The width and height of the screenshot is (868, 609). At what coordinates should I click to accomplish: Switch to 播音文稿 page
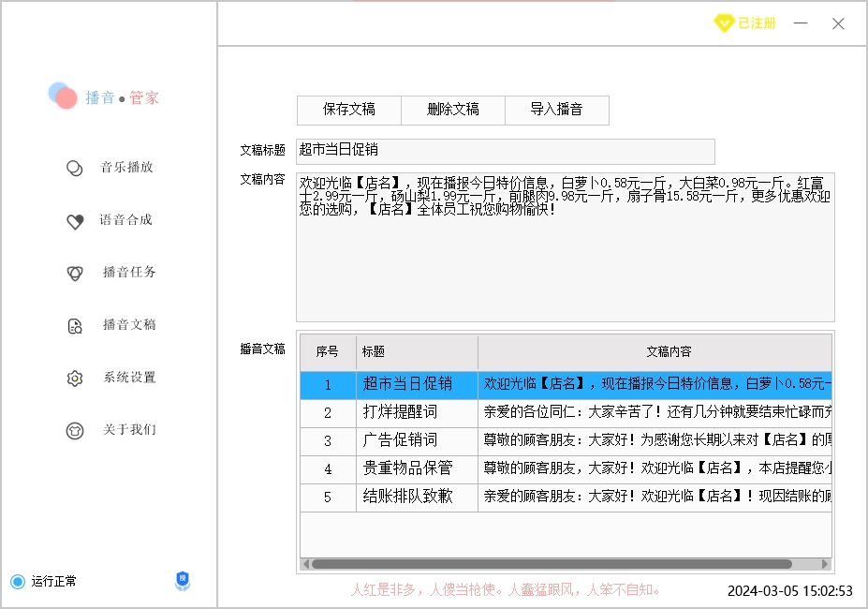[129, 325]
